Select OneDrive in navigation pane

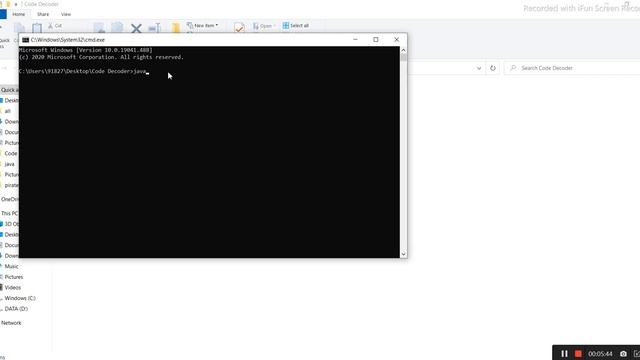click(x=9, y=199)
